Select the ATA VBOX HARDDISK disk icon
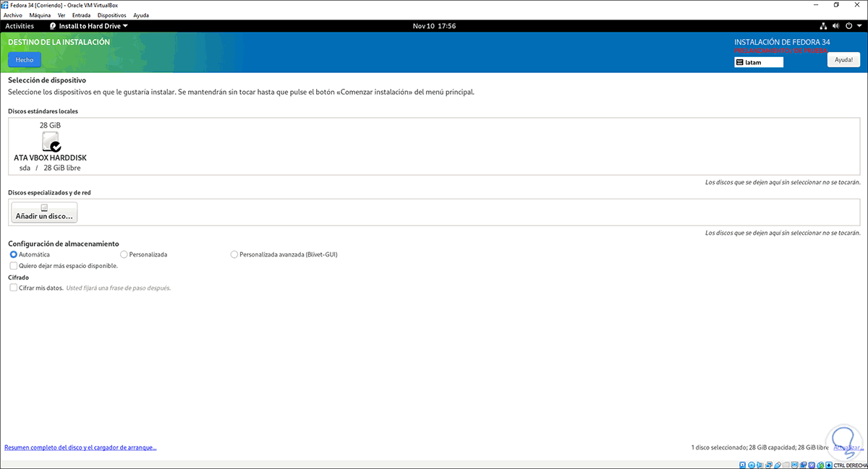 pyautogui.click(x=50, y=142)
